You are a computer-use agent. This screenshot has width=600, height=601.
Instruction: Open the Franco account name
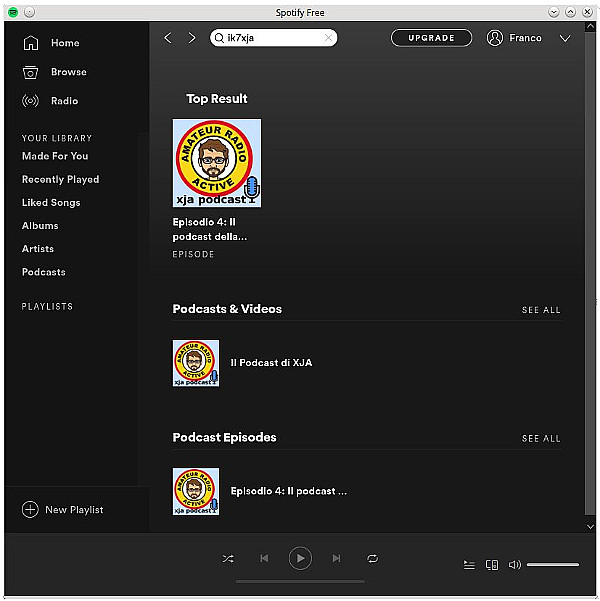tap(525, 38)
